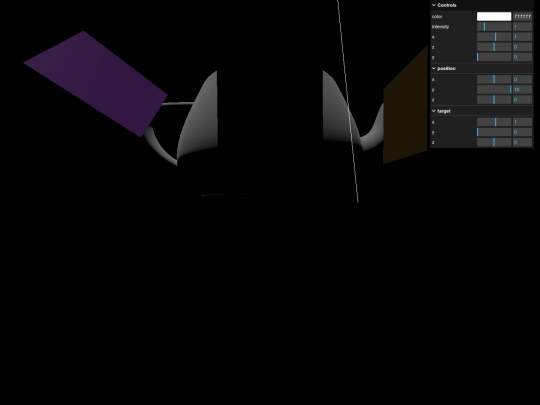Screen dimensions: 540x405
Task: Adjust the target x slider
Action: 494,122
